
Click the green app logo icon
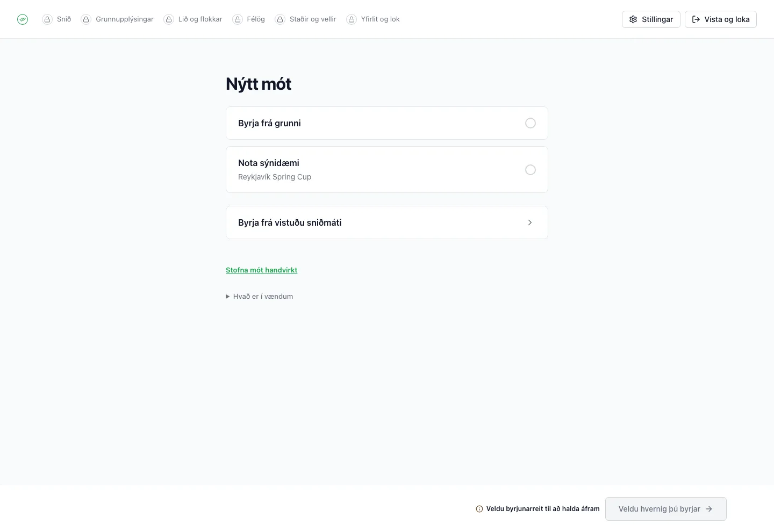(x=23, y=19)
